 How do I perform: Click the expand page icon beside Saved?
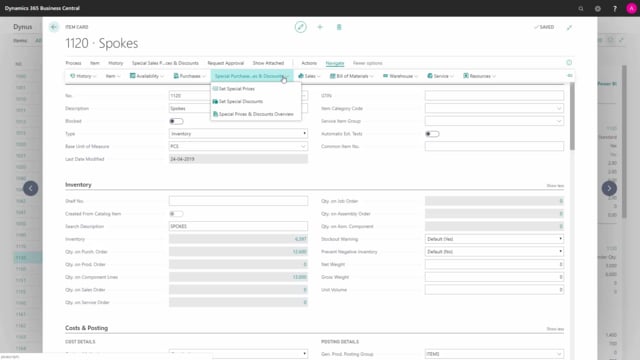569,27
